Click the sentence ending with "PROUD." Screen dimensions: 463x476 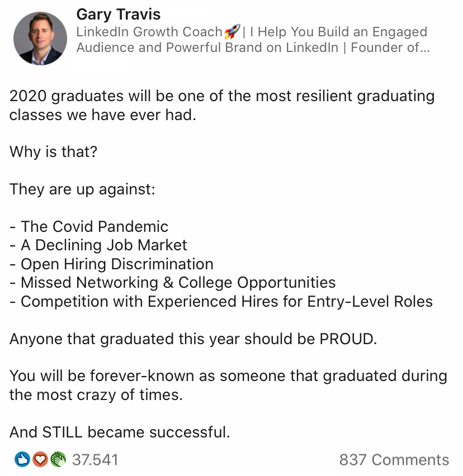coord(193,339)
